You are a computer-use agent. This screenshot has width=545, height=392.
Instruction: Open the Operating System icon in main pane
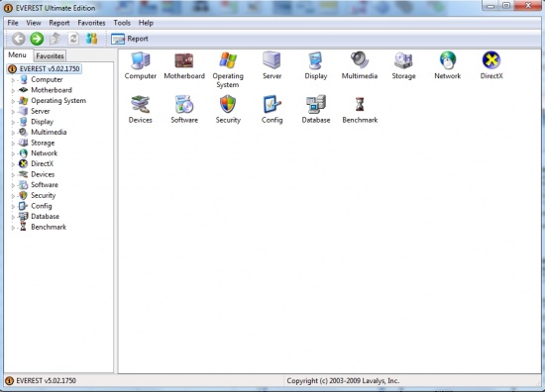[228, 60]
